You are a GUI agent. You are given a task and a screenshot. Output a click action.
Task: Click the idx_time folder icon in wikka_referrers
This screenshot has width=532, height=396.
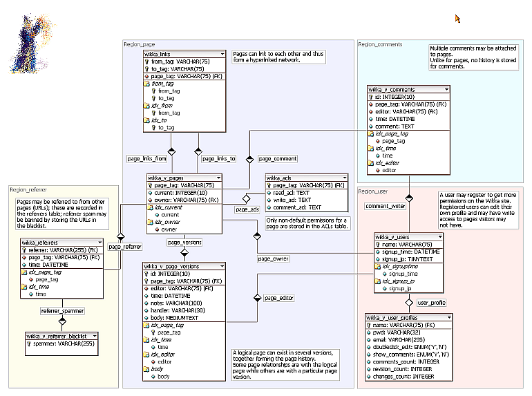[24, 287]
